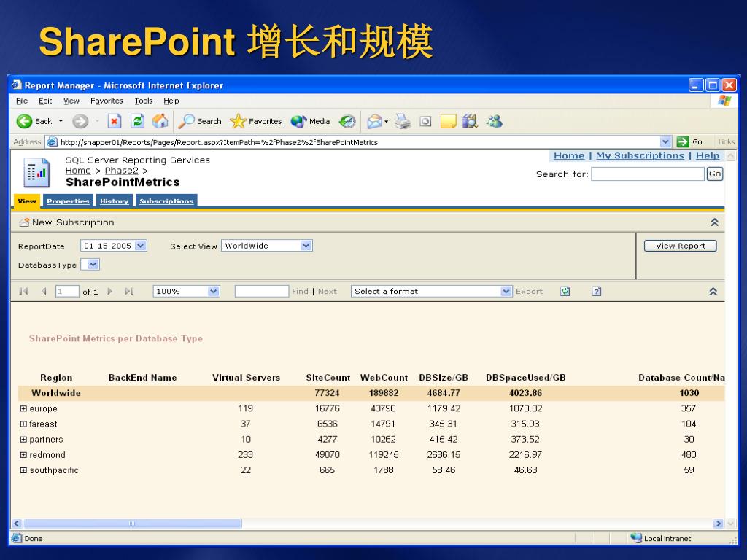Open the DatabaseType dropdown
This screenshot has width=747, height=560.
tap(93, 264)
